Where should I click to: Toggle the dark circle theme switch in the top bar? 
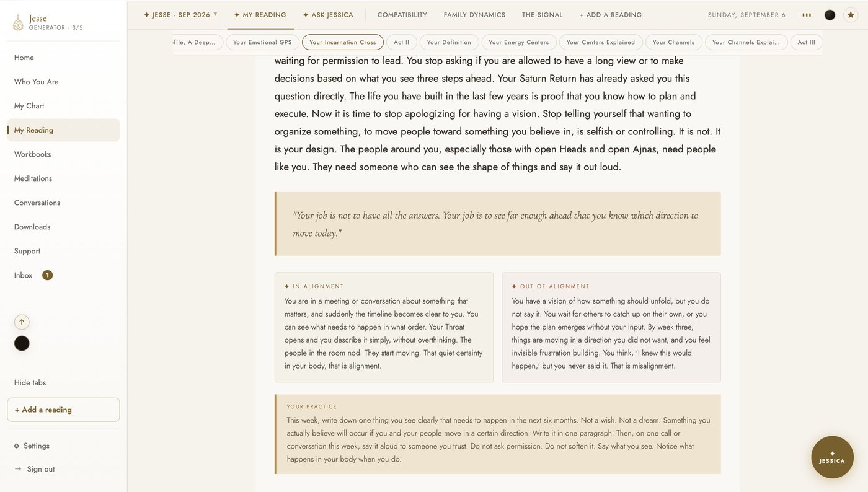(x=830, y=15)
